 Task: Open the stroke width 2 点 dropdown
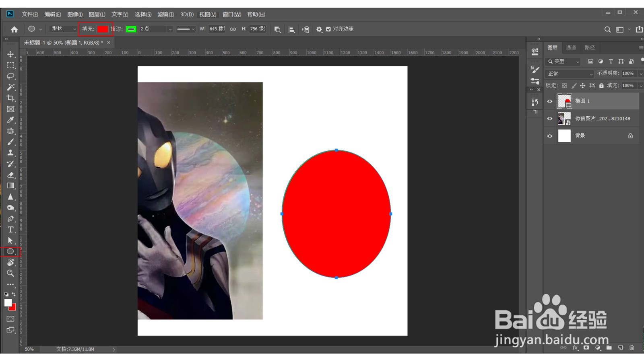[170, 29]
